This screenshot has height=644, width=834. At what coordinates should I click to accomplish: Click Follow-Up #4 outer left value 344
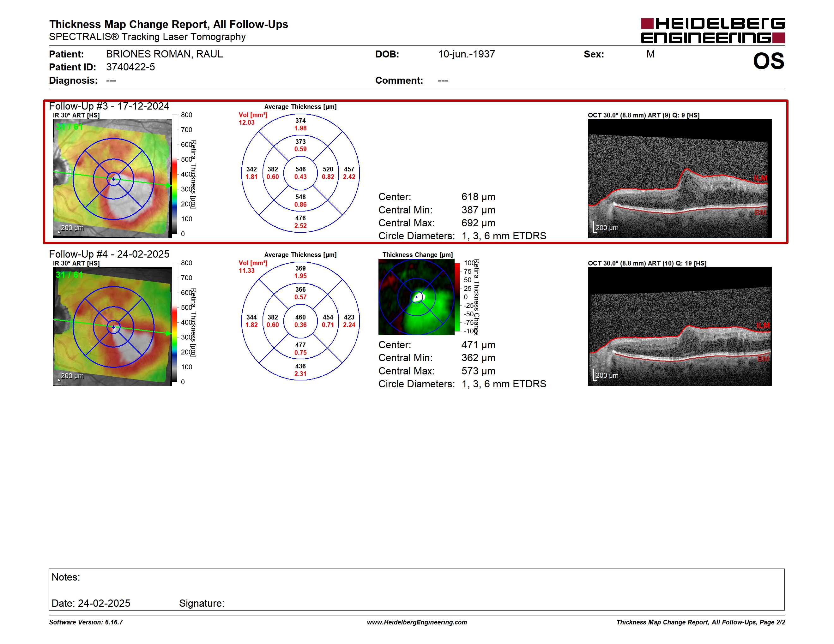click(x=251, y=317)
